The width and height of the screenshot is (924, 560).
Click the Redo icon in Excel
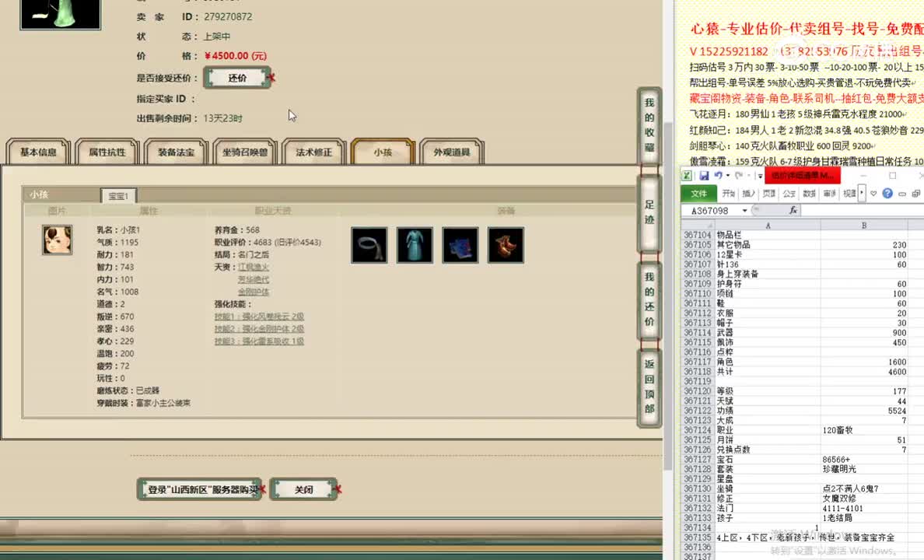point(739,176)
